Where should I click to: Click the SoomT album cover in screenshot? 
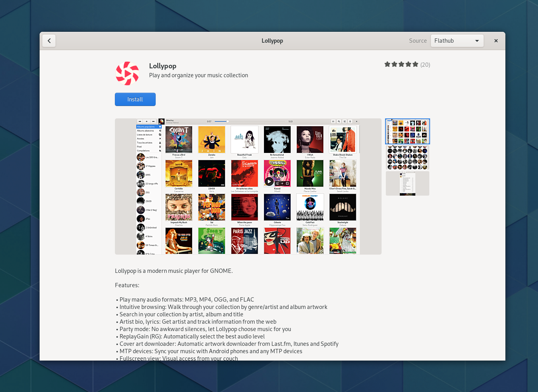click(x=179, y=139)
